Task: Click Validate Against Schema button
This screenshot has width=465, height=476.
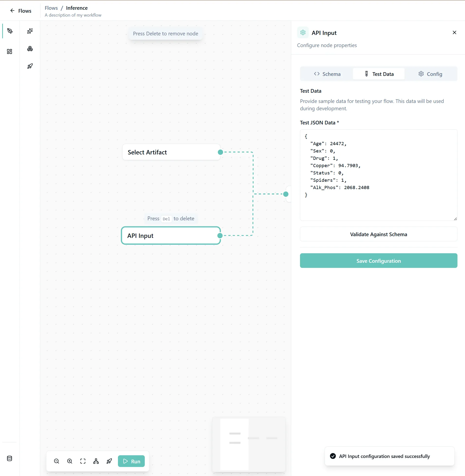Action: click(378, 234)
